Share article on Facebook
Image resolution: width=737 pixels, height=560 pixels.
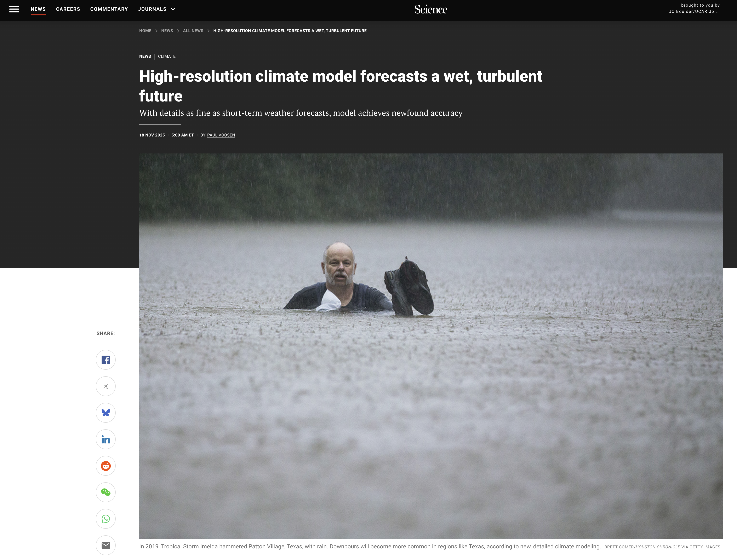click(106, 360)
